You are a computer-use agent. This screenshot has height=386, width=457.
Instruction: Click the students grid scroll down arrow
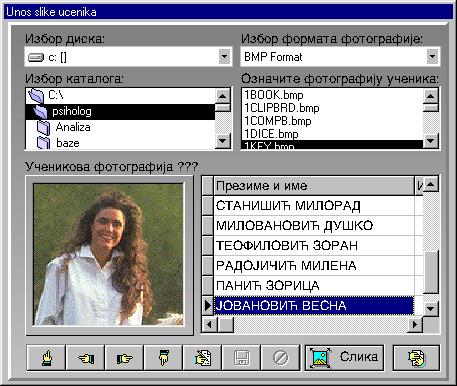(431, 308)
